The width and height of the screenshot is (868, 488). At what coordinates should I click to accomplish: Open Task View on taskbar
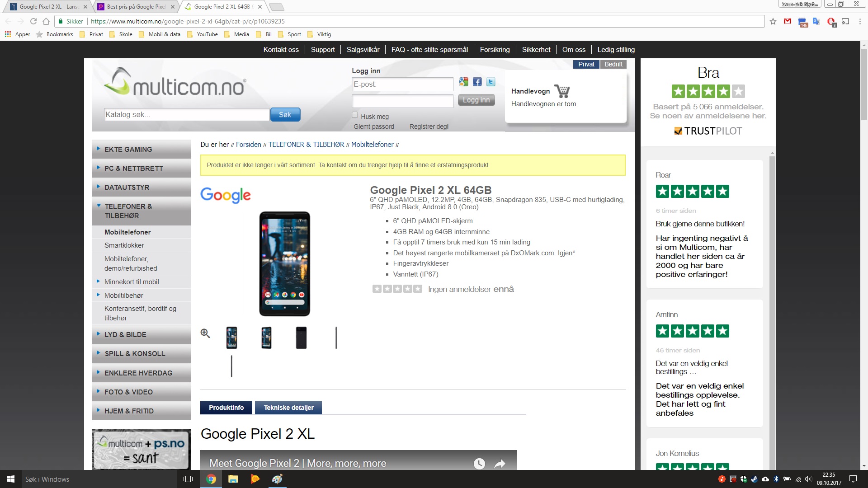coord(188,479)
